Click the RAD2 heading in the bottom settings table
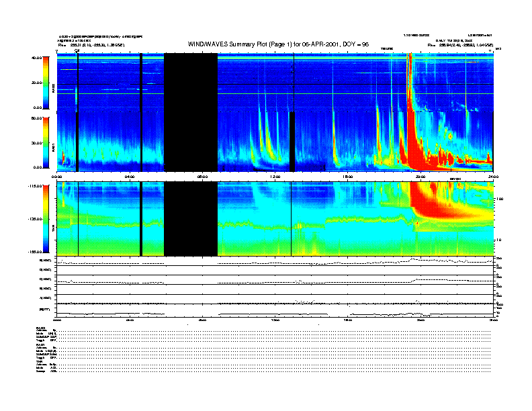The height and width of the screenshot is (411, 532). [40, 328]
